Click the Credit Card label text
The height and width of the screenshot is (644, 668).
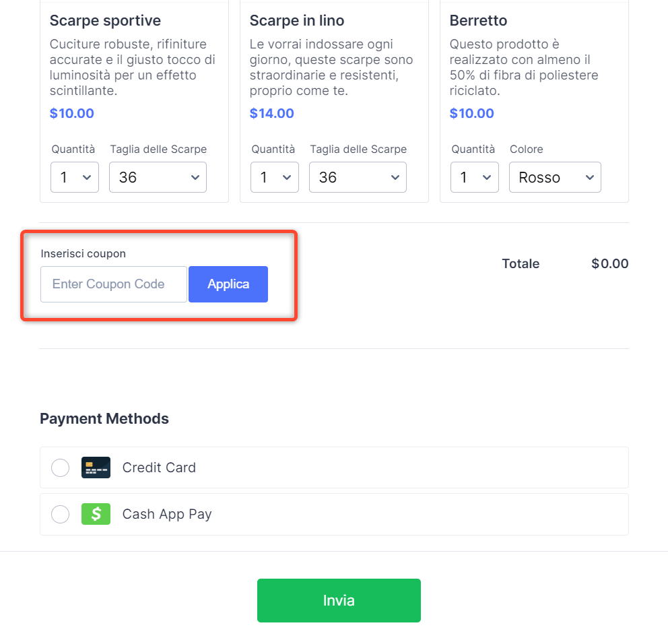159,468
